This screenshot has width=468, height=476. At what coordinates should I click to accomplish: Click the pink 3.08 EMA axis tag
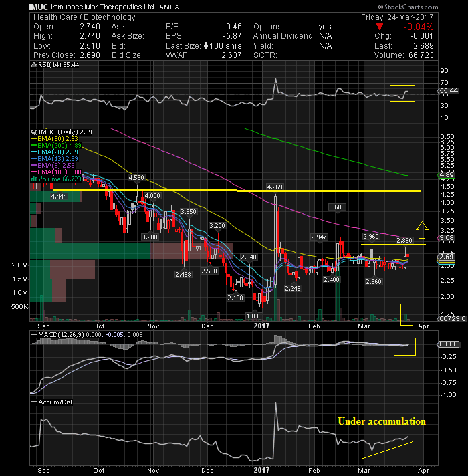tap(447, 238)
